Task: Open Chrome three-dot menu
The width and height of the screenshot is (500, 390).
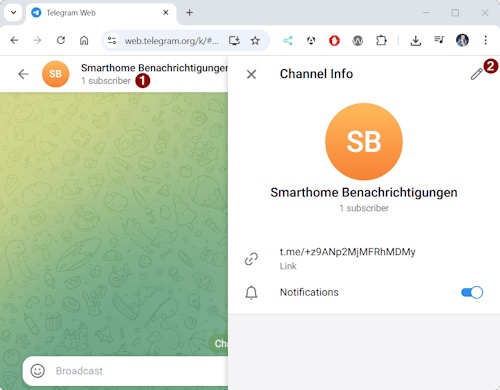Action: coord(486,40)
